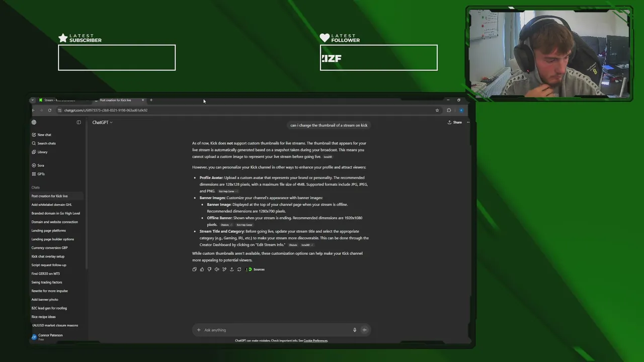644x362 pixels.
Task: Open the Connor Paterson account menu
Action: (x=57, y=337)
